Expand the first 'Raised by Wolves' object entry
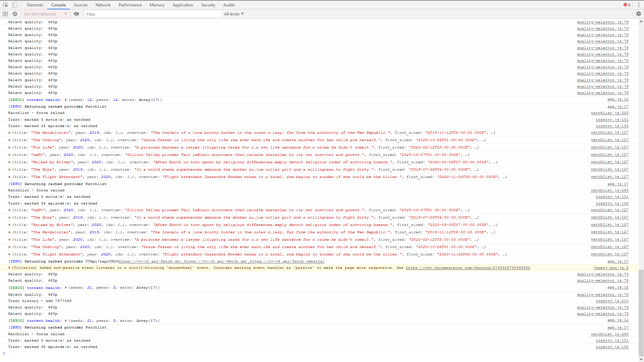Viewport: 644px width, 362px height. (9, 162)
